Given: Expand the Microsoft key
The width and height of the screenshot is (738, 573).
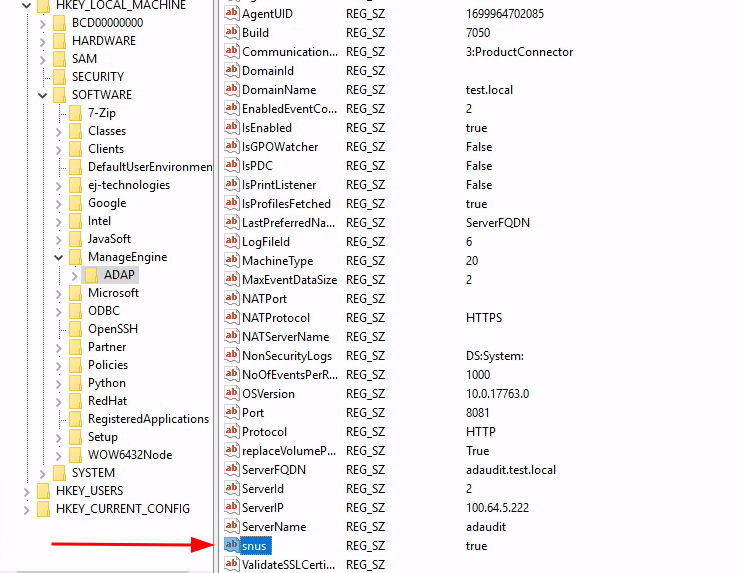Looking at the screenshot, I should 58,293.
